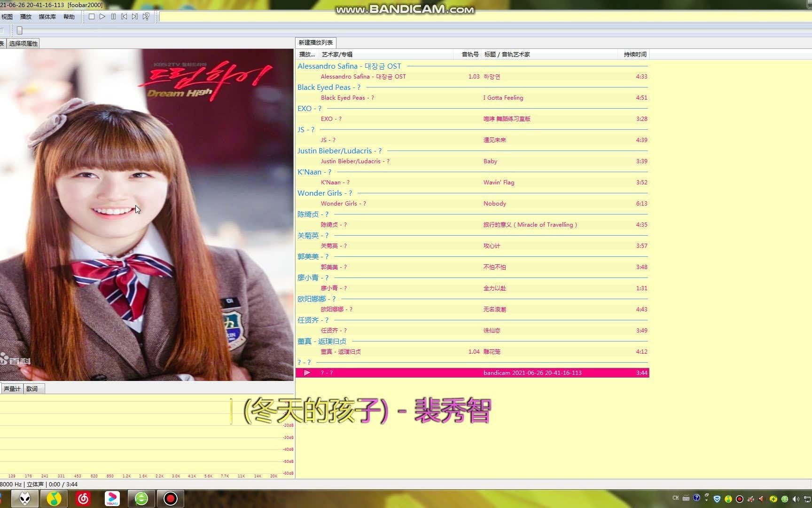This screenshot has height=508, width=812.
Task: Open the 播放 menu
Action: [26, 16]
